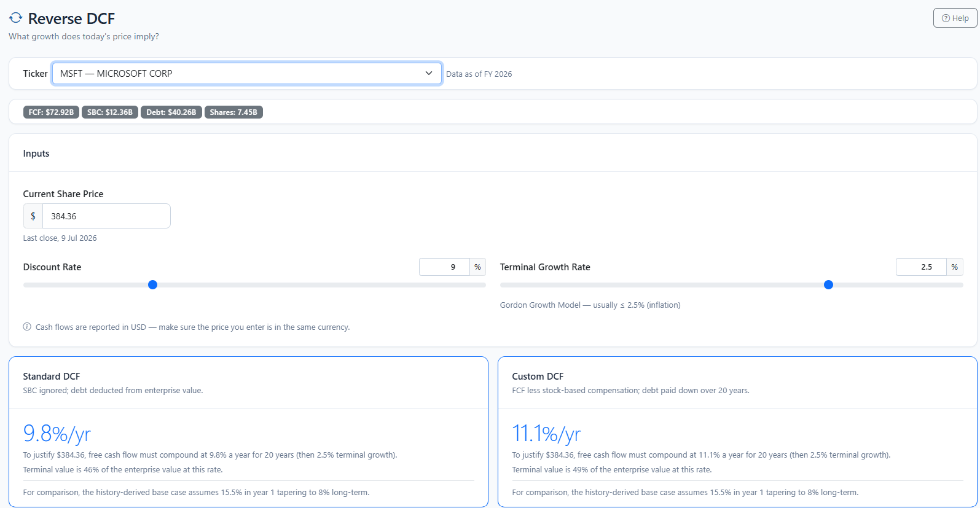Viewport: 980px width, 508px height.
Task: Click the Reverse DCF refresh logo icon
Action: [x=15, y=18]
